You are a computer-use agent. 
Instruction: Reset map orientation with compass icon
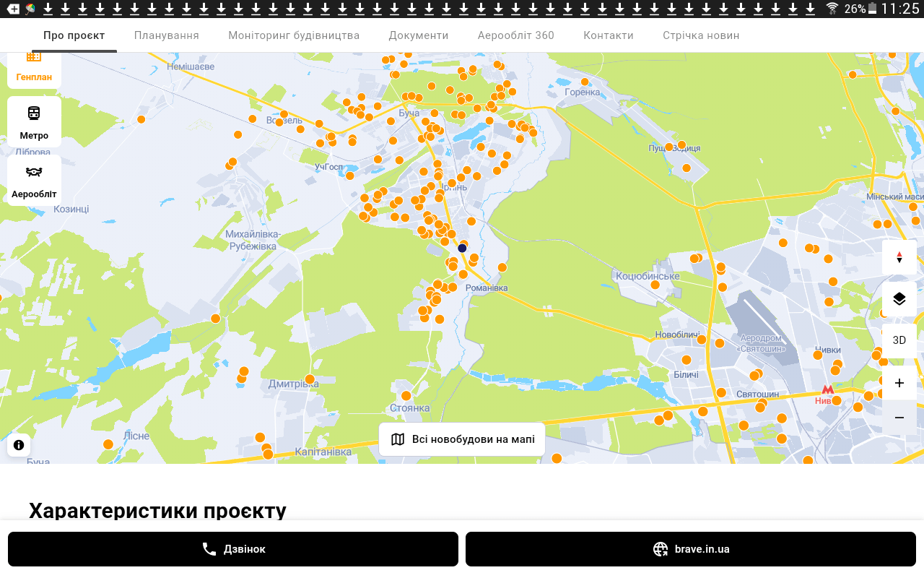(899, 257)
